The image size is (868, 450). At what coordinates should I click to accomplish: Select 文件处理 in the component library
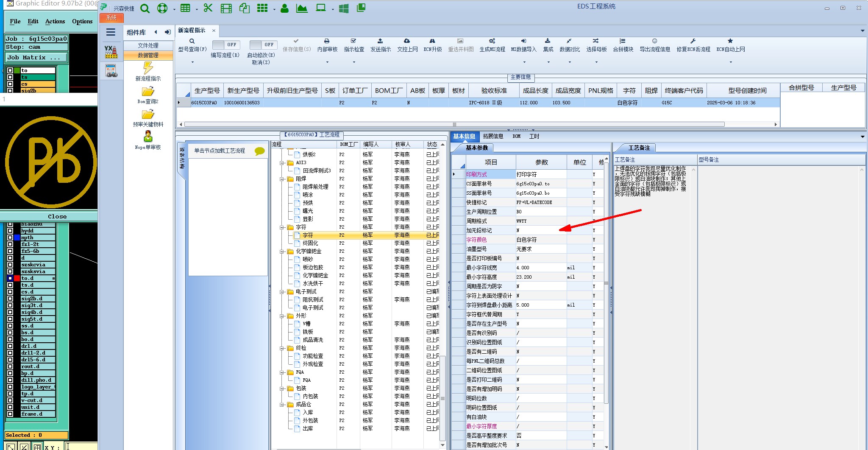point(148,45)
